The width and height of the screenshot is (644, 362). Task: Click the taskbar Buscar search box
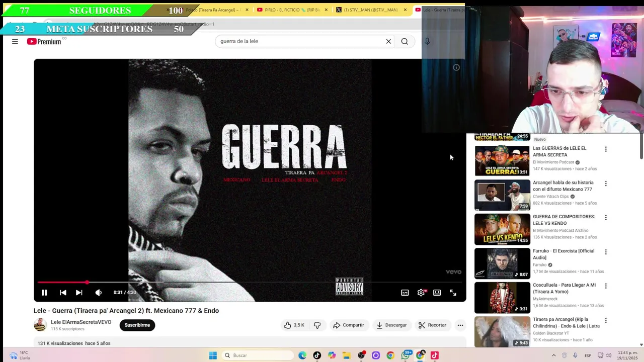pyautogui.click(x=257, y=355)
